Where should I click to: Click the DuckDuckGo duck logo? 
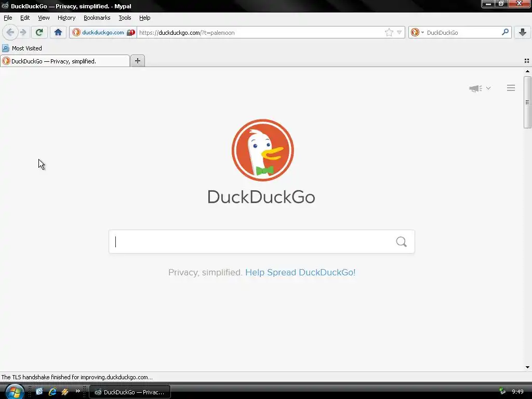262,150
